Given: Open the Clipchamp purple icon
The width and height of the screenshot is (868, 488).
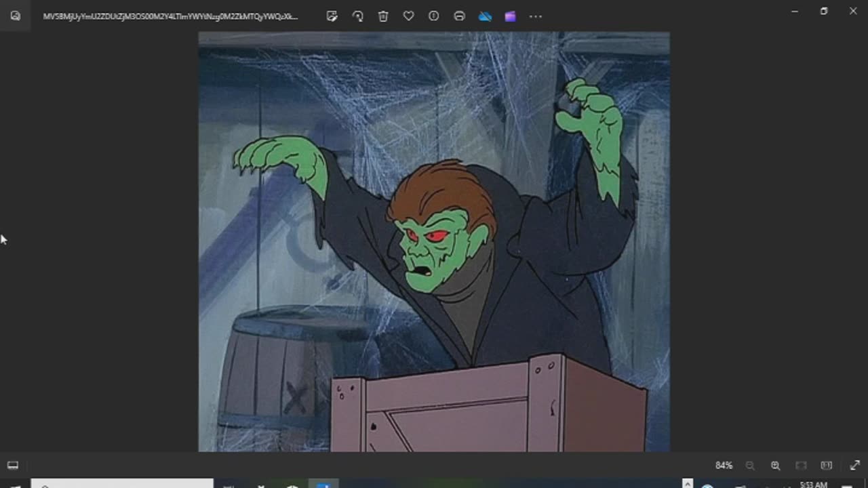Looking at the screenshot, I should (510, 16).
